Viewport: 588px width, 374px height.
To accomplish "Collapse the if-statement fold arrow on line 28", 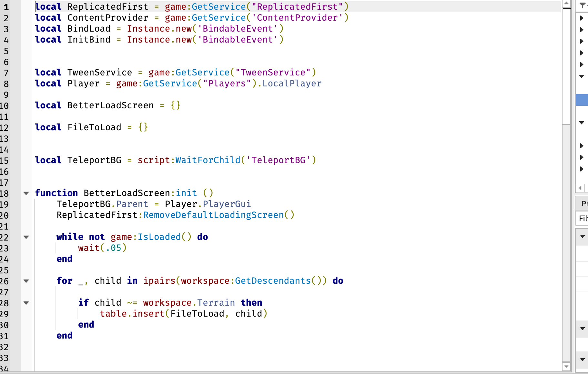I will [26, 303].
